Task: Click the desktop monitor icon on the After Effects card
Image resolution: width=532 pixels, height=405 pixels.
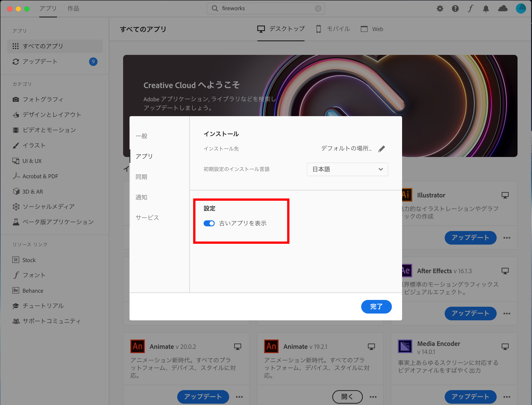Action: [505, 271]
